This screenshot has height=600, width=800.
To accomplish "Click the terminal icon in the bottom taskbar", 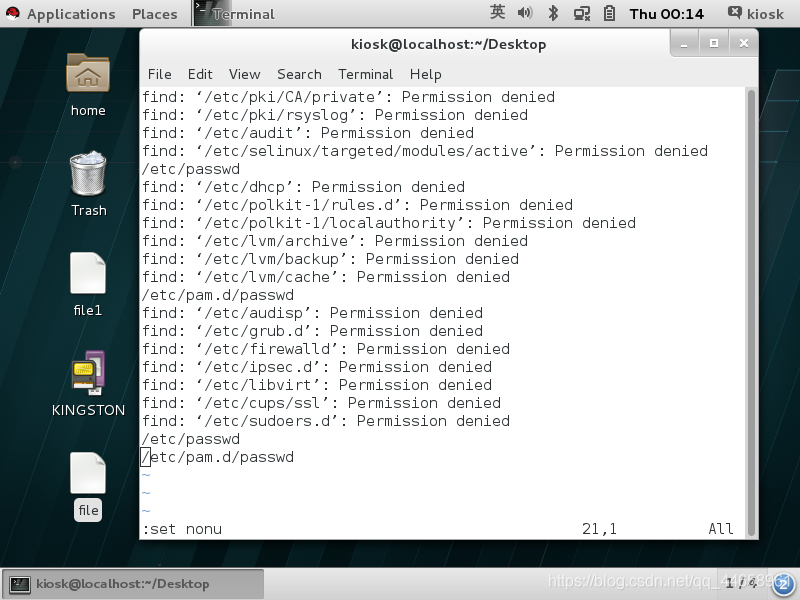I will click(20, 584).
